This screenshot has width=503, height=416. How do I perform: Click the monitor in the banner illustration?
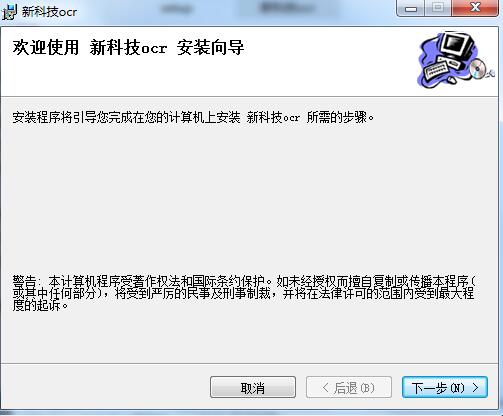coord(457,45)
